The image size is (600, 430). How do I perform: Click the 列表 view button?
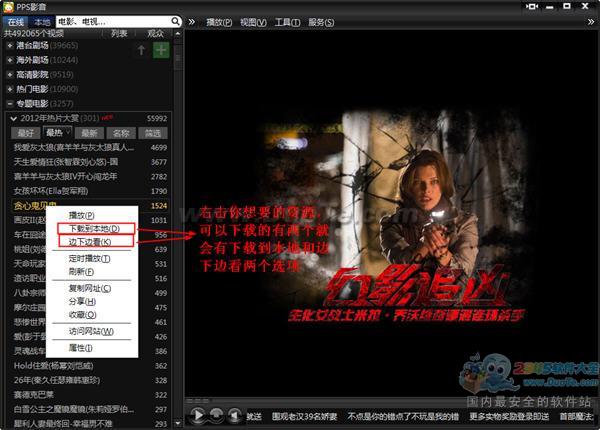click(119, 34)
